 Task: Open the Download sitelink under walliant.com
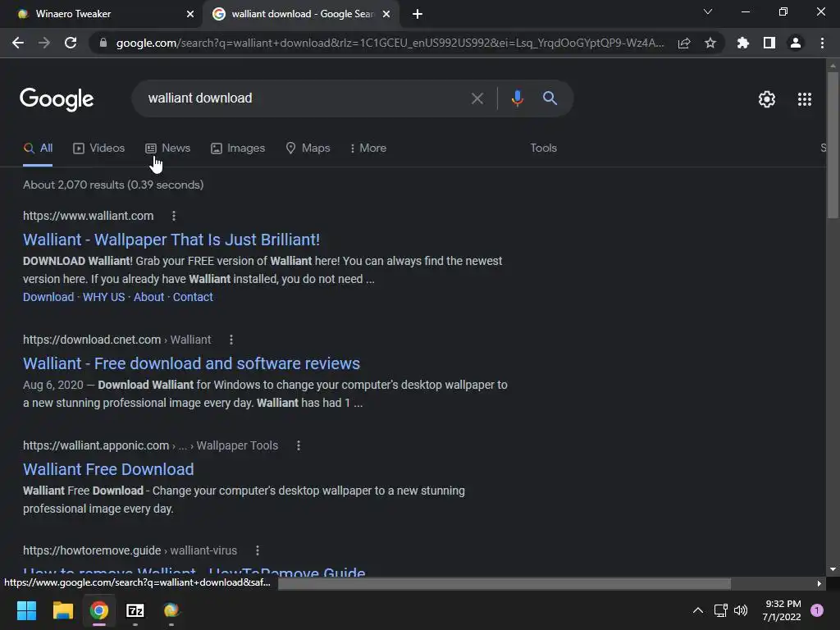[48, 297]
